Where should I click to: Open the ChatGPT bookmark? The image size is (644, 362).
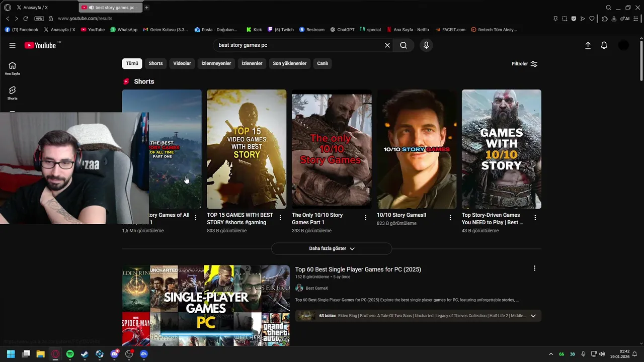tap(342, 30)
